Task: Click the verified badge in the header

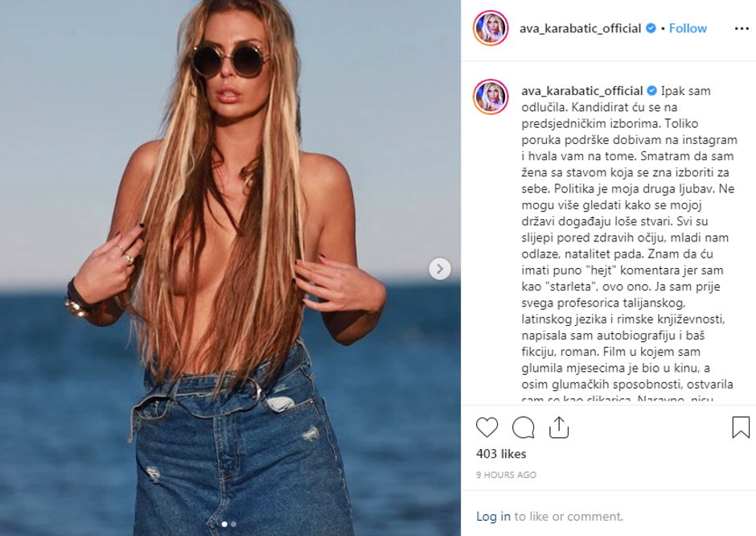Action: click(651, 28)
